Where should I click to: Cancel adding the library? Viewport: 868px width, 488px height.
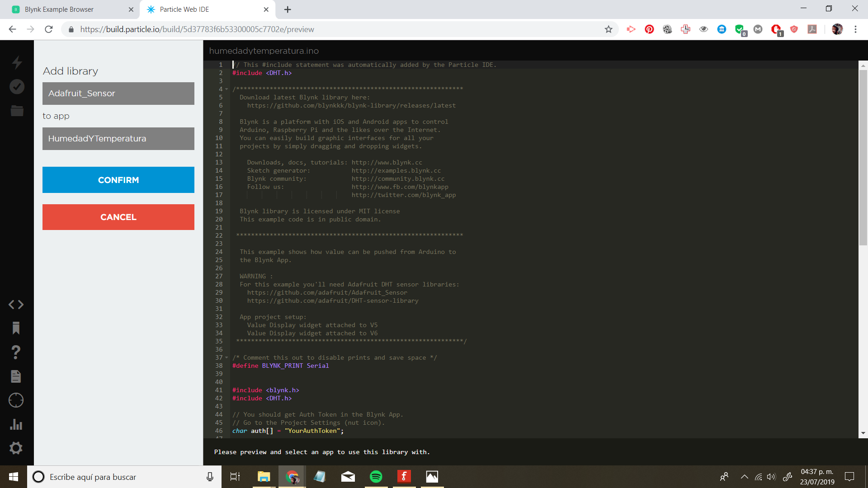(118, 217)
